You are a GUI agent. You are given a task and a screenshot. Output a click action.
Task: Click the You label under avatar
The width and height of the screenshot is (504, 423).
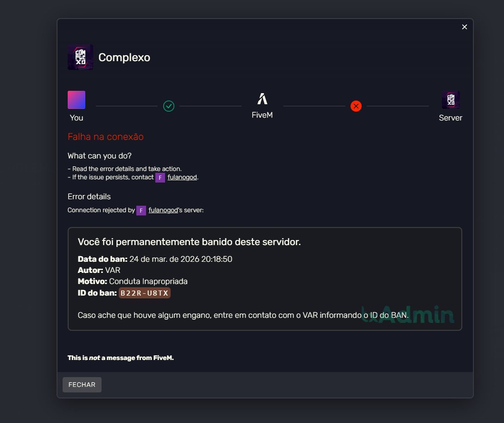pos(77,118)
